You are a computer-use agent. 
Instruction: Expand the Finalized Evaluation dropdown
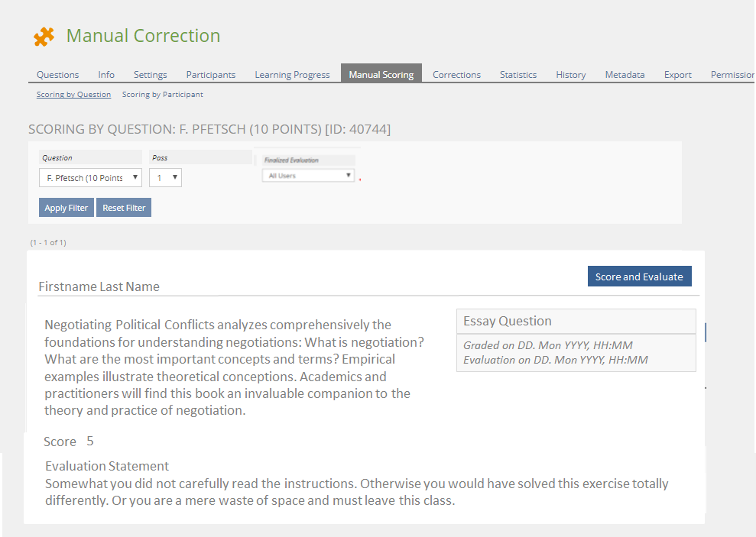coord(308,176)
